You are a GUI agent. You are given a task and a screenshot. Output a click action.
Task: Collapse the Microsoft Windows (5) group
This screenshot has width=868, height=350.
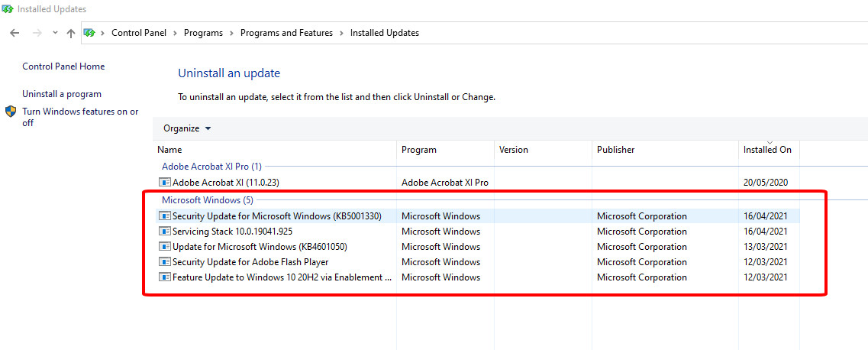[208, 200]
